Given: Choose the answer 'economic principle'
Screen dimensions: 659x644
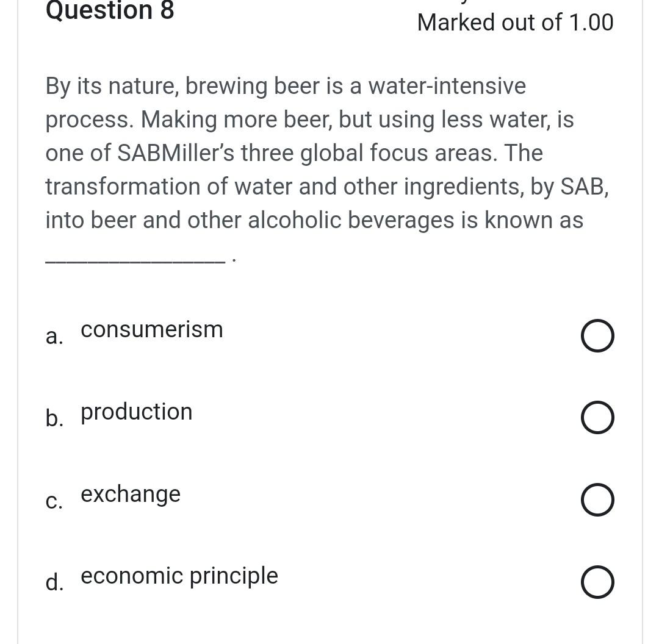Looking at the screenshot, I should (x=597, y=582).
